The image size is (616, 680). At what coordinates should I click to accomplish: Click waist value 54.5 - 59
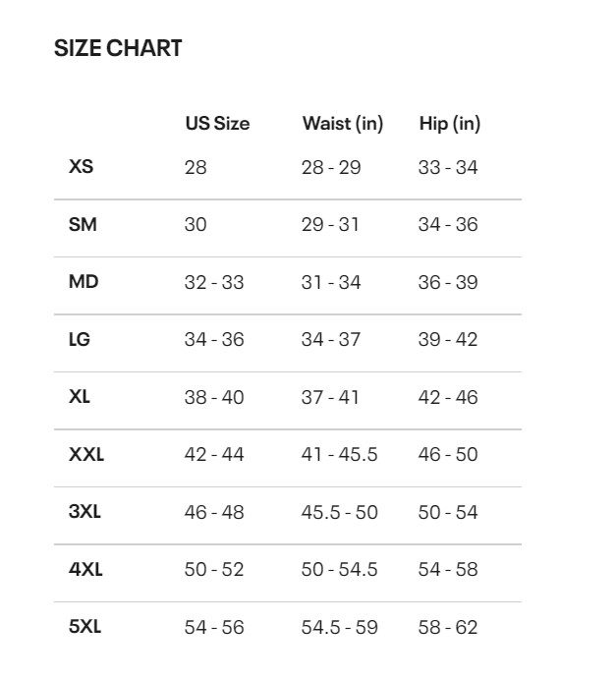click(339, 627)
